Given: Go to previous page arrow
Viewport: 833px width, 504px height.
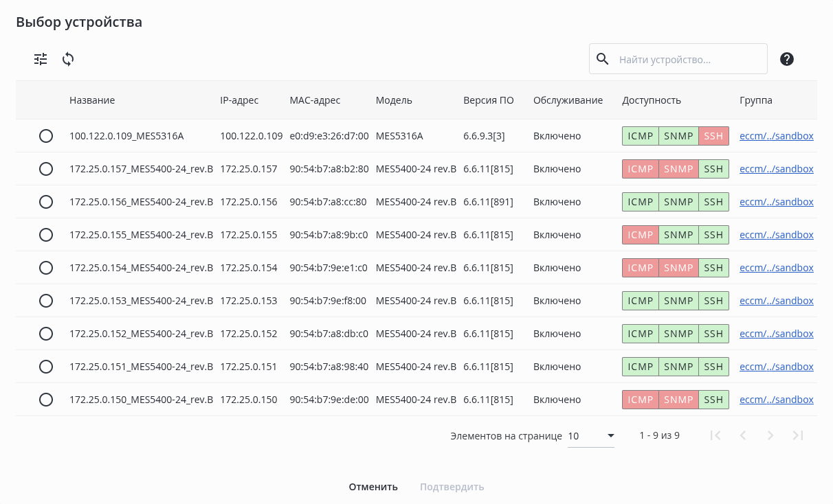Looking at the screenshot, I should (743, 435).
